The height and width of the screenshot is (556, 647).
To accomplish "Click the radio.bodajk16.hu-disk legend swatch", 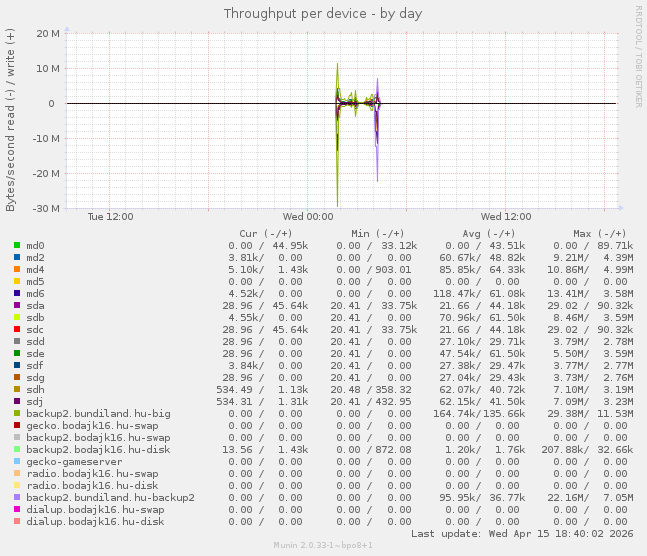I will click(x=17, y=485).
